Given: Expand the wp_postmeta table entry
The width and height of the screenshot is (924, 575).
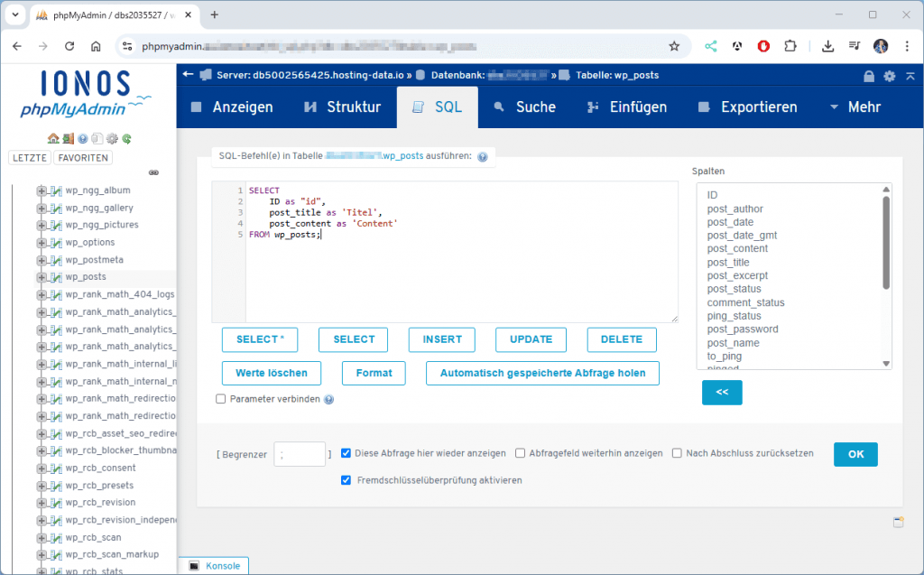Looking at the screenshot, I should point(42,259).
